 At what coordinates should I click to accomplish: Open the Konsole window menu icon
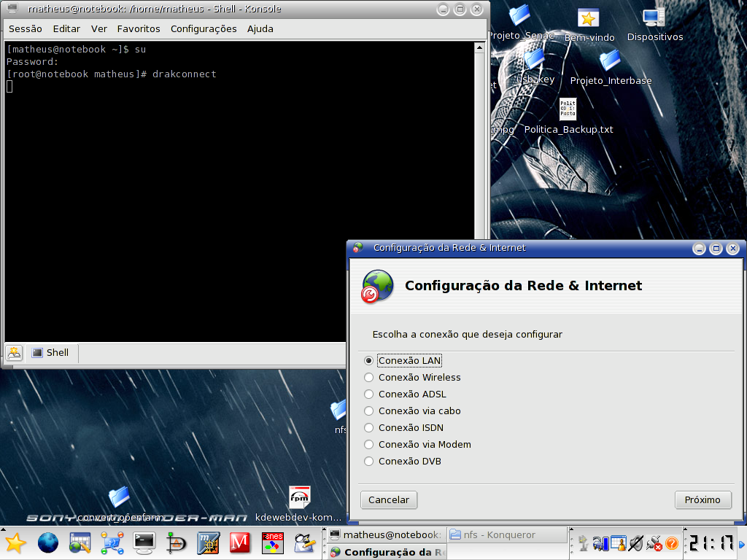tap(12, 9)
